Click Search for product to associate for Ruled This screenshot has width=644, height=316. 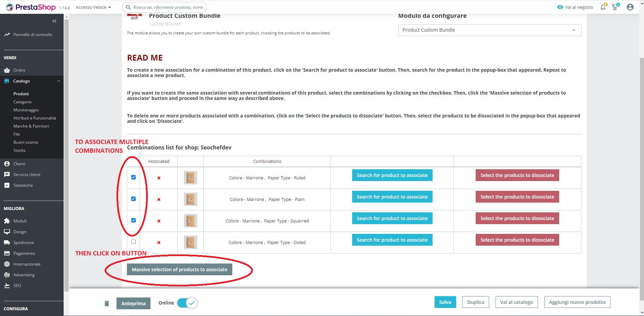pos(392,175)
